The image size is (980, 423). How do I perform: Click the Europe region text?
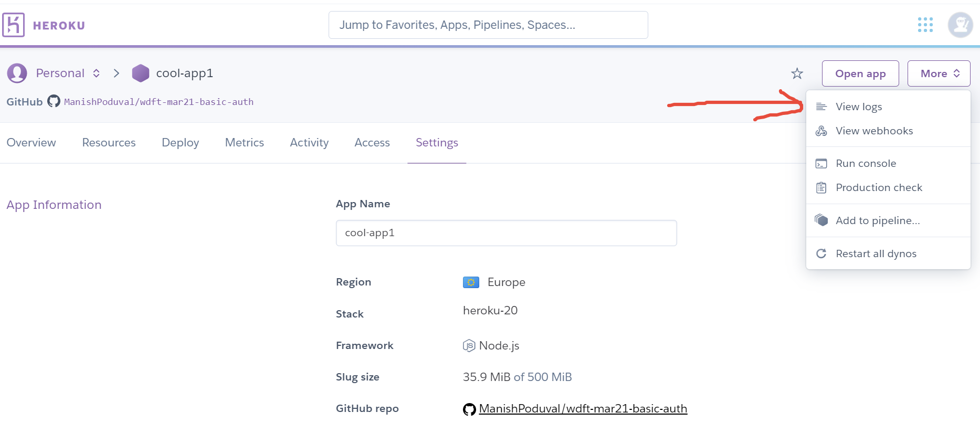pos(506,282)
